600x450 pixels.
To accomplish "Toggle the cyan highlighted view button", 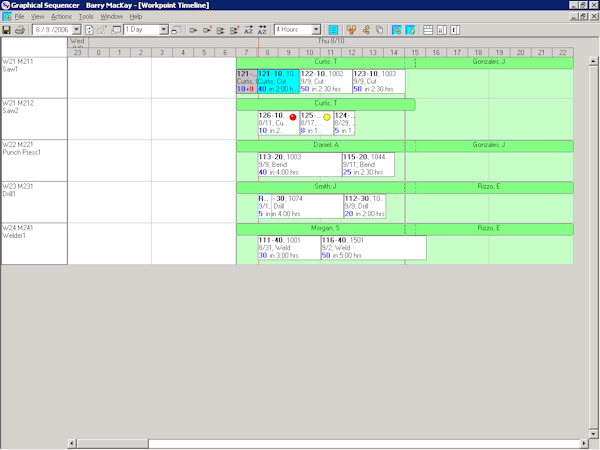I will click(333, 30).
